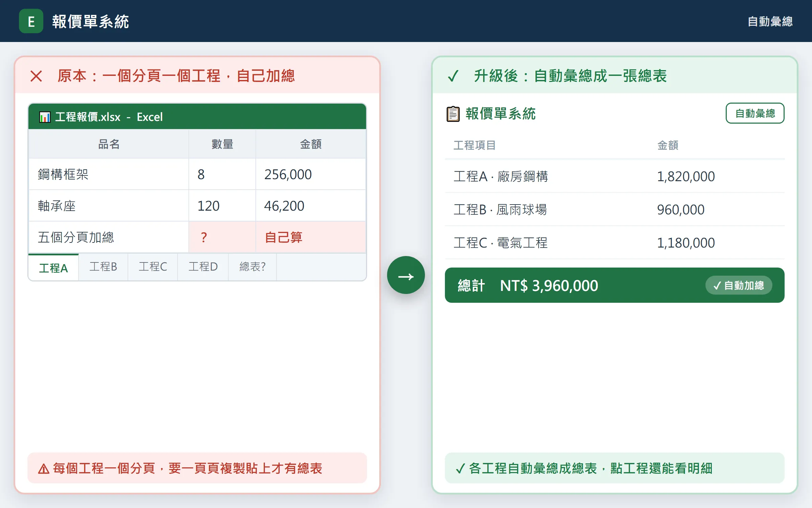Click the red 每個工程一個分頁 warning notice

197,468
